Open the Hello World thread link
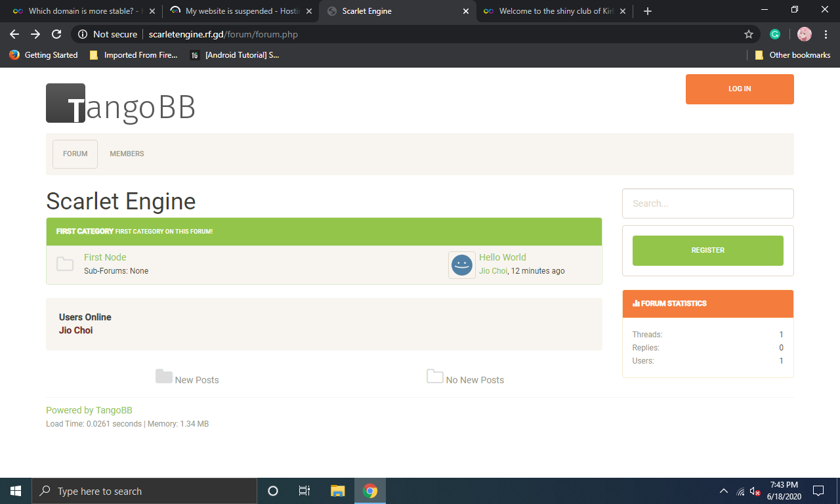The height and width of the screenshot is (504, 840). pyautogui.click(x=503, y=257)
